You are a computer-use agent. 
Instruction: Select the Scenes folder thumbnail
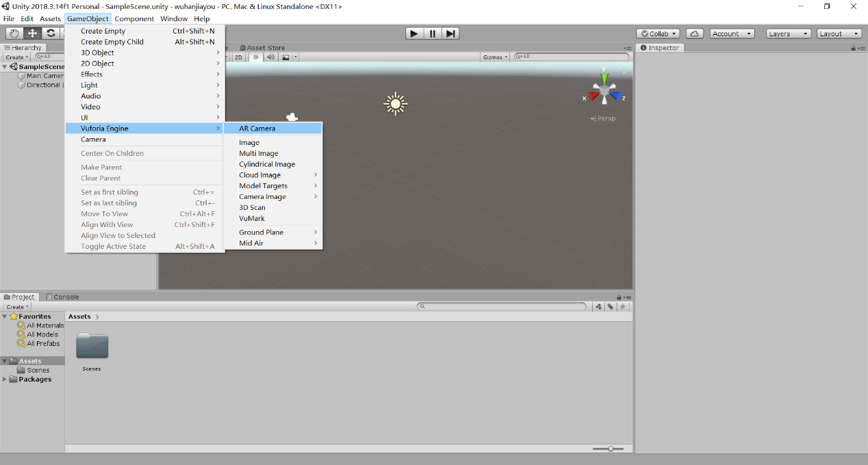pos(92,346)
